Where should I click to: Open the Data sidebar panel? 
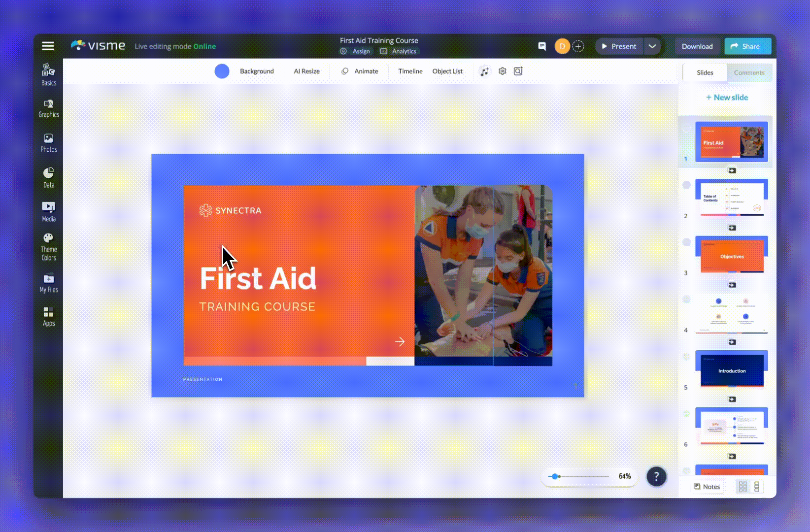[x=48, y=177]
